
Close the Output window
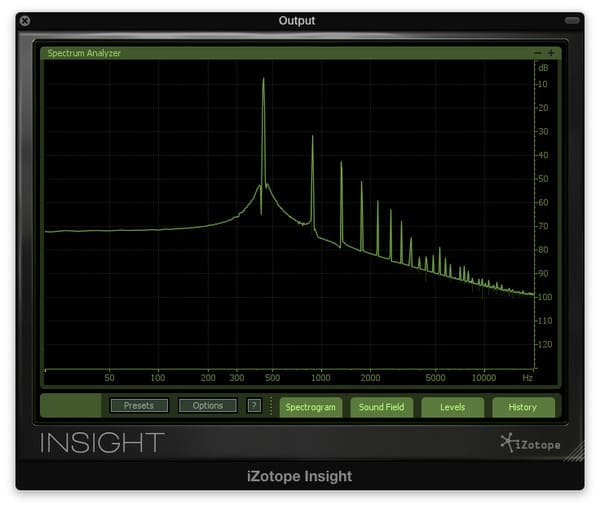click(25, 20)
